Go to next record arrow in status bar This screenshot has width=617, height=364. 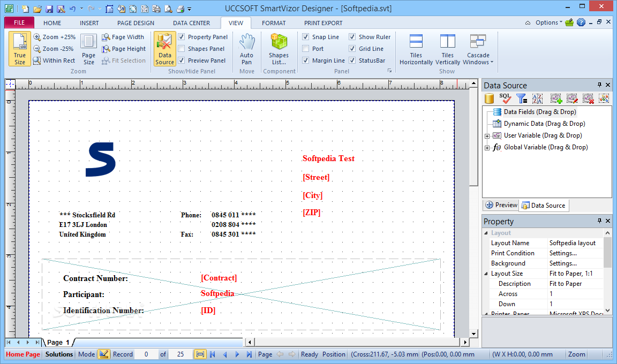tap(237, 354)
